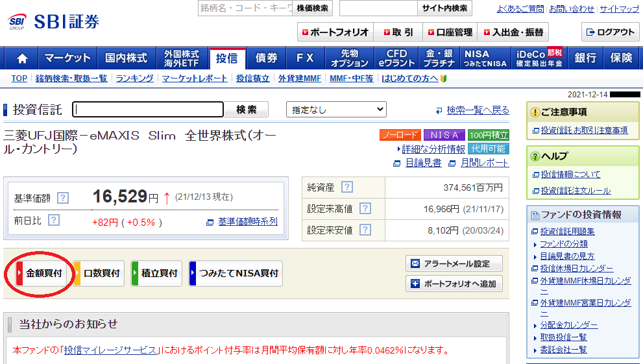Click the purple NISA badge
Viewport: 643px width, 364px height.
tap(444, 135)
